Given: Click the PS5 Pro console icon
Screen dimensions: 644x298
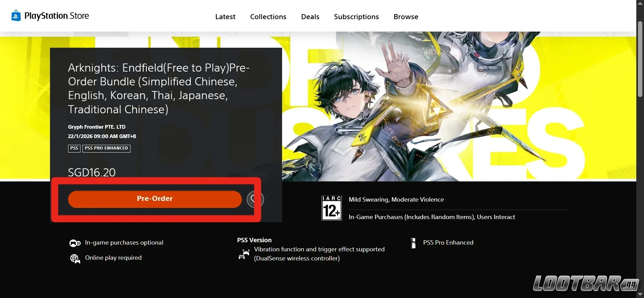Looking at the screenshot, I should click(413, 243).
